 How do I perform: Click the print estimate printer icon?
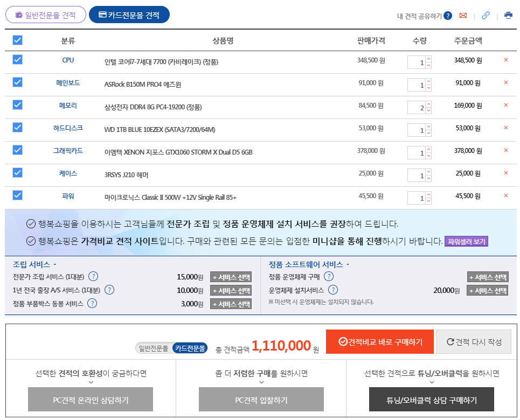(508, 16)
